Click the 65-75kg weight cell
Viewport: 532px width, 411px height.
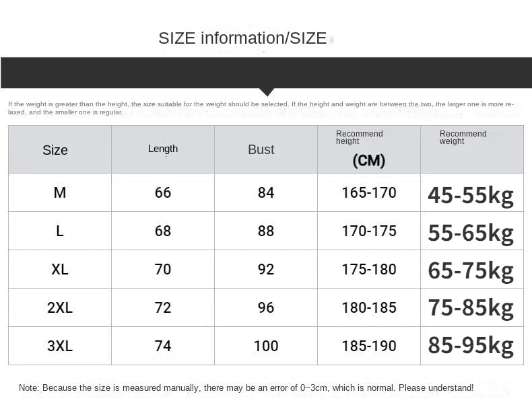tap(471, 270)
